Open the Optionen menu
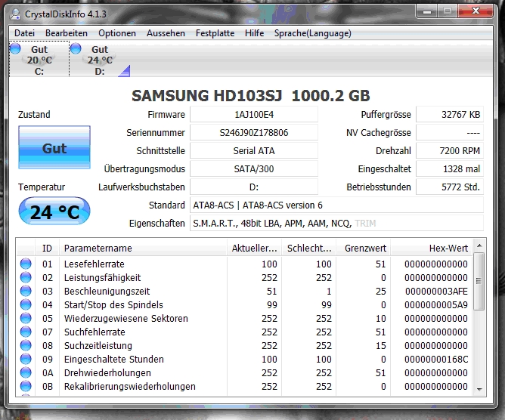 point(117,33)
